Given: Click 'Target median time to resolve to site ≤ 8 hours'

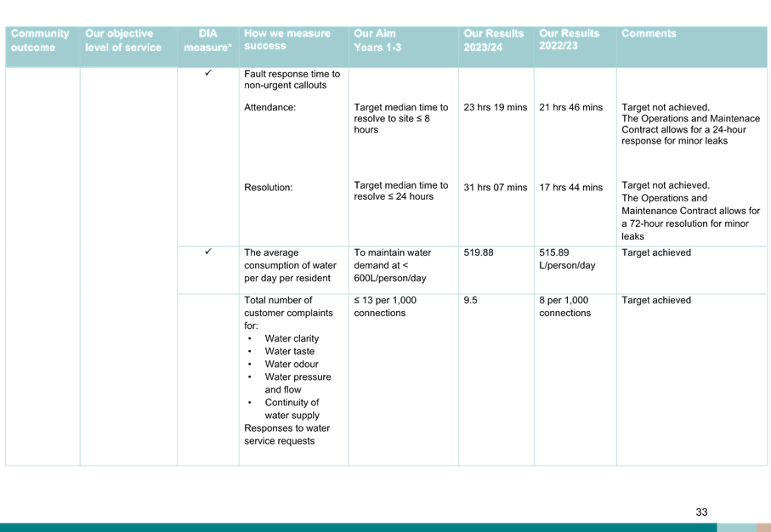Looking at the screenshot, I should point(400,118).
